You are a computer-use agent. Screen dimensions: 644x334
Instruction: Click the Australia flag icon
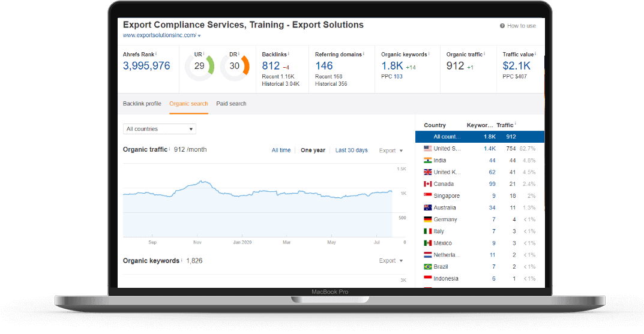coord(427,207)
